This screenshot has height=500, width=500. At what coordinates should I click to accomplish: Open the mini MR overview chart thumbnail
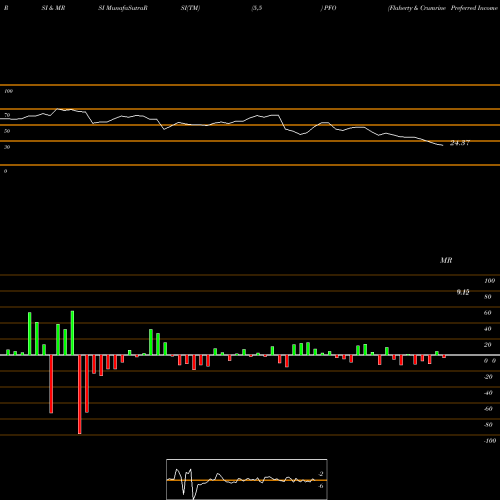tap(247, 479)
